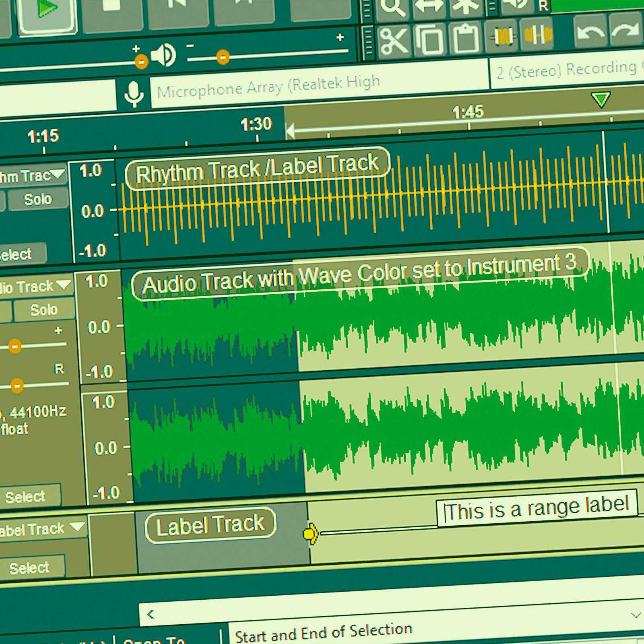The height and width of the screenshot is (644, 644).
Task: Click the 44100Hz sample rate text
Action: (38, 412)
